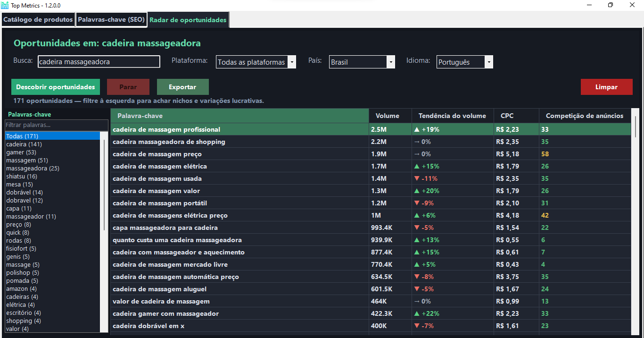Screen dimensions: 644x338
Task: Click the keyword list vertical scrollbar
Action: point(105,184)
